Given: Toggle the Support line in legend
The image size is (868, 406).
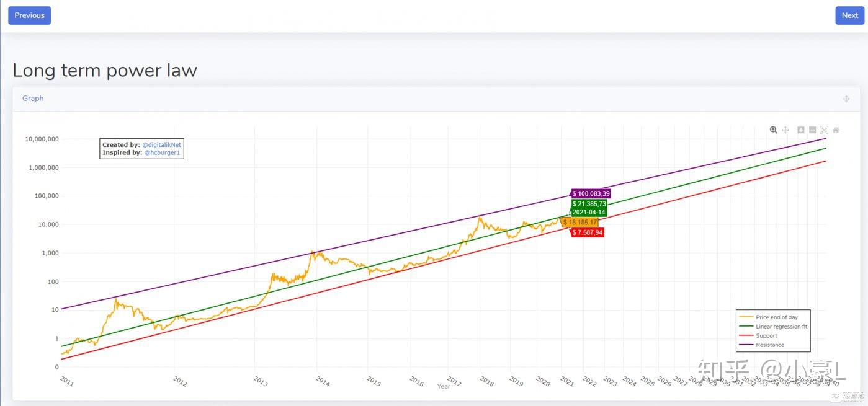Looking at the screenshot, I should (x=766, y=336).
